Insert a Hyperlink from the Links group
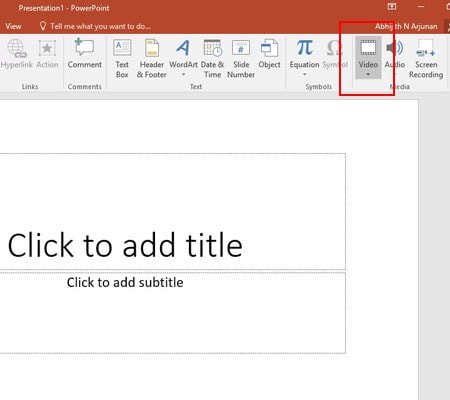The height and width of the screenshot is (400, 450). click(x=17, y=54)
